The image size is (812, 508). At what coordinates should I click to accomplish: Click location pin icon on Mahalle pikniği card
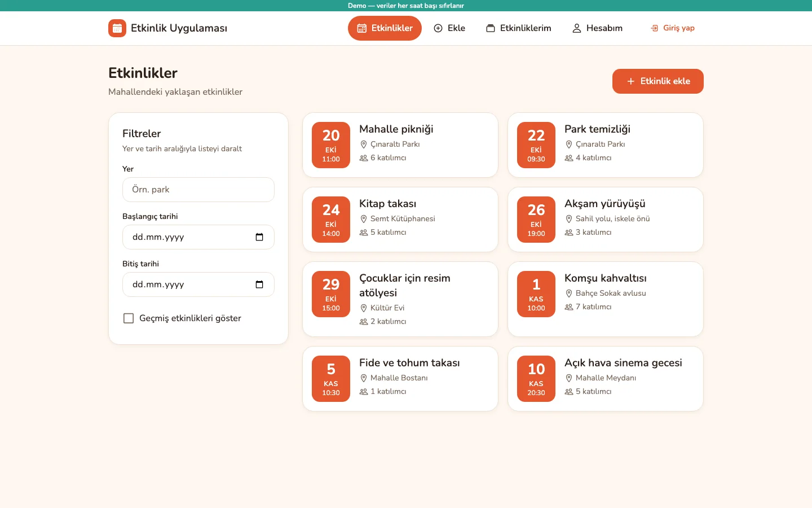[x=364, y=144]
